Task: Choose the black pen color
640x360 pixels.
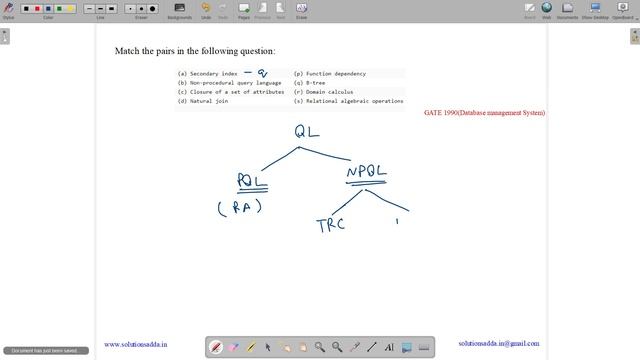Action: [26, 9]
